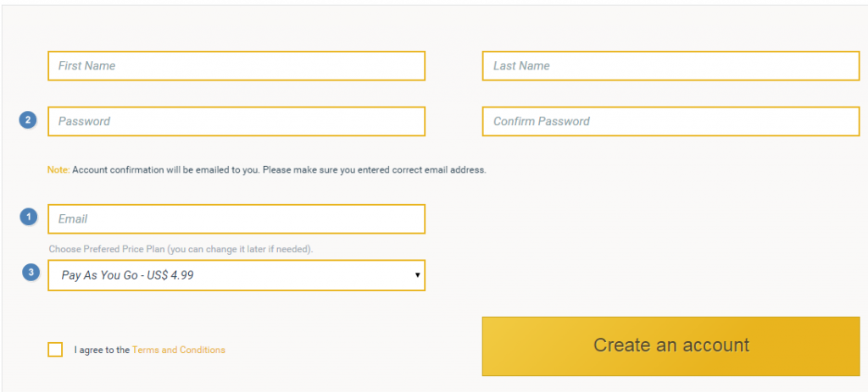Click the 'I agree to the' label
The image size is (868, 392).
102,350
